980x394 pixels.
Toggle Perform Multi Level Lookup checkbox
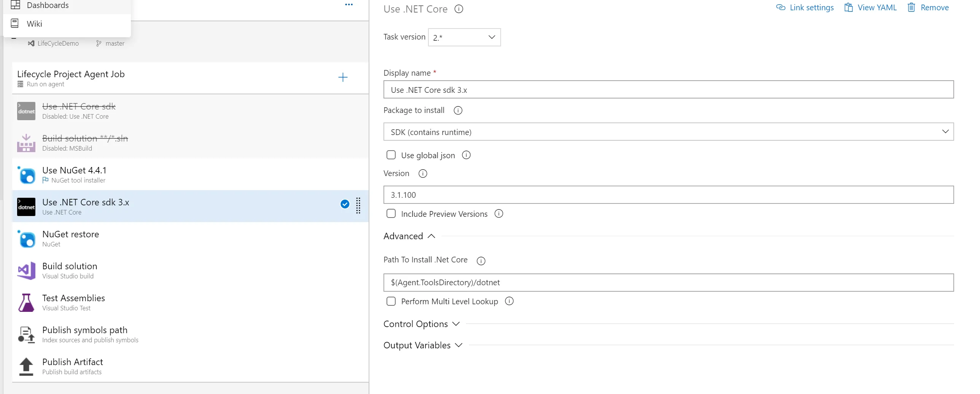pyautogui.click(x=391, y=302)
